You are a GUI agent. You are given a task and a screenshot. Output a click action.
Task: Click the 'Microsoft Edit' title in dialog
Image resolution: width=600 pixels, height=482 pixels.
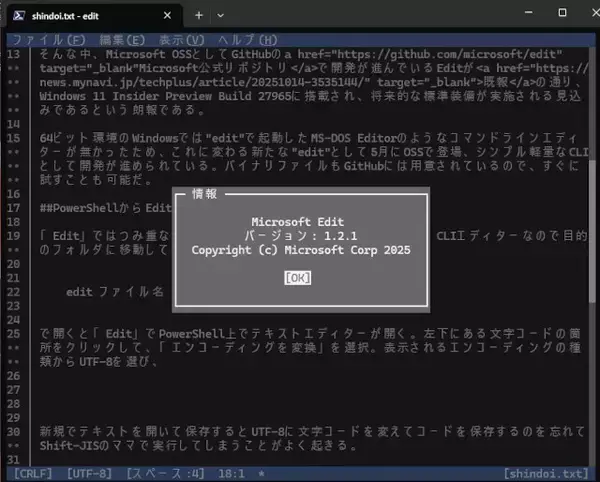(x=298, y=222)
